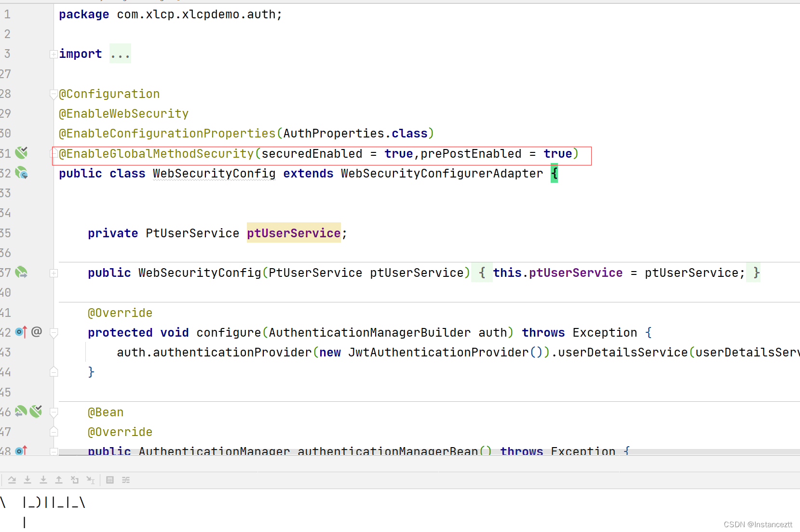Click securedEnabled in the annotation
This screenshot has height=532, width=800.
[312, 154]
